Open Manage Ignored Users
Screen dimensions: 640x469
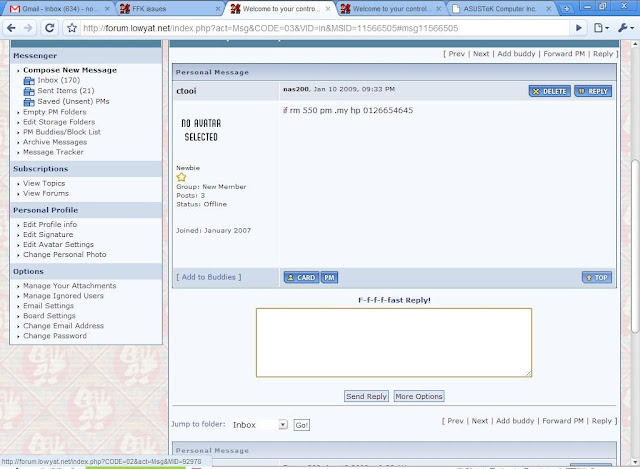pos(63,296)
